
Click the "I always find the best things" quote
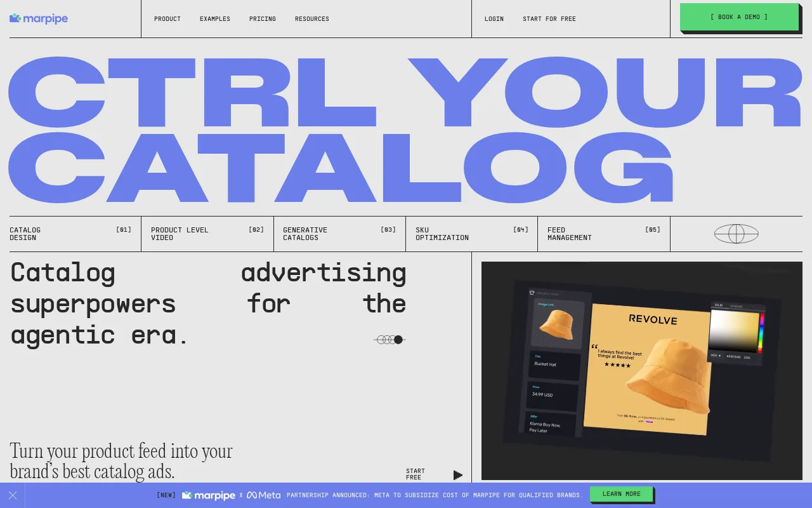[x=619, y=354]
